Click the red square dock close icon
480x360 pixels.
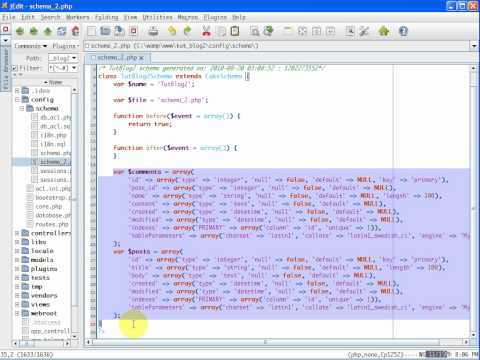6,29
